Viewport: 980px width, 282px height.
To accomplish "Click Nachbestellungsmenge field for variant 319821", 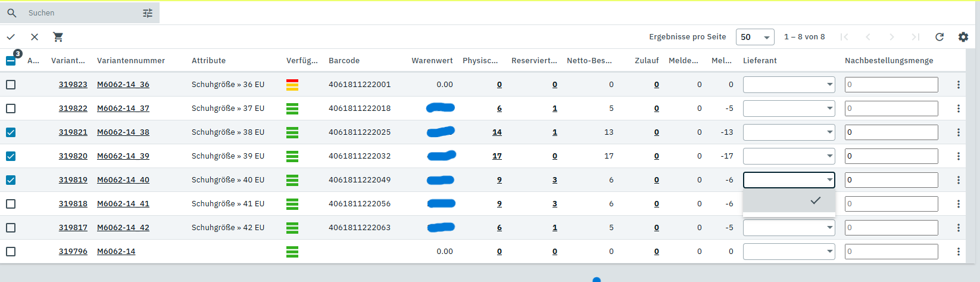I will (x=891, y=132).
